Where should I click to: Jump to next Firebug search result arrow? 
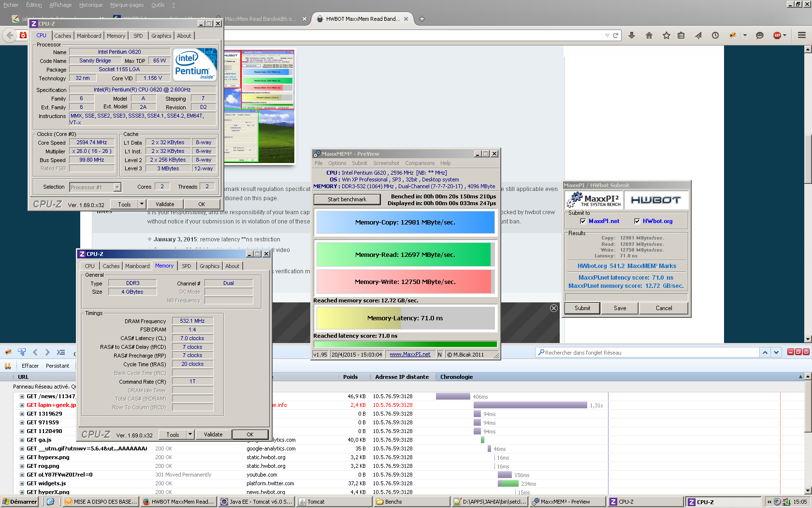pos(776,353)
